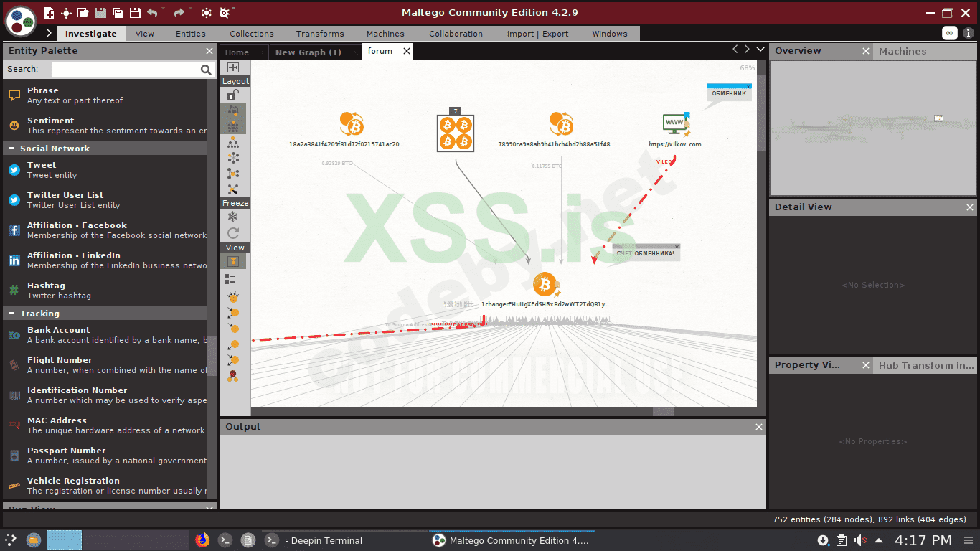Image resolution: width=980 pixels, height=551 pixels.
Task: Pick the Hashtag entity in palette
Action: (x=108, y=291)
